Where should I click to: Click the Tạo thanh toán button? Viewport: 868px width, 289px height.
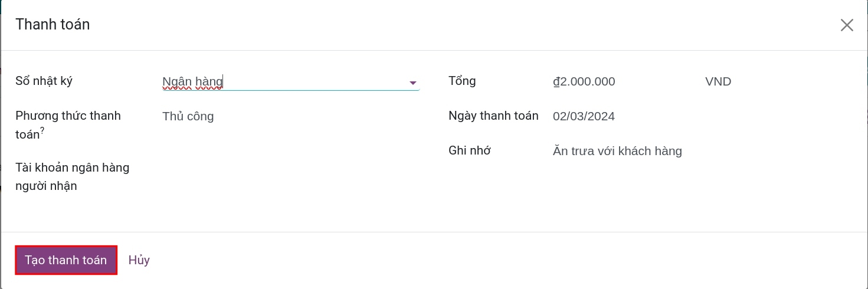pos(66,260)
